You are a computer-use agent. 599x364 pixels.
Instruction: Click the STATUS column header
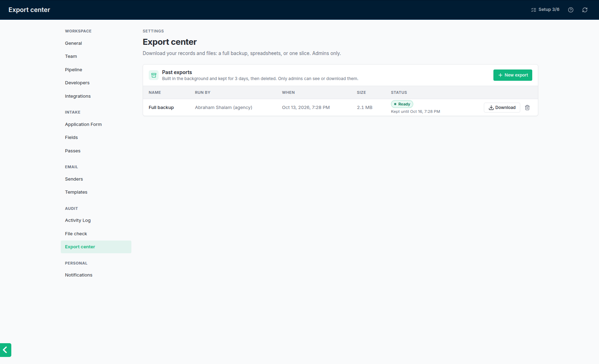399,92
